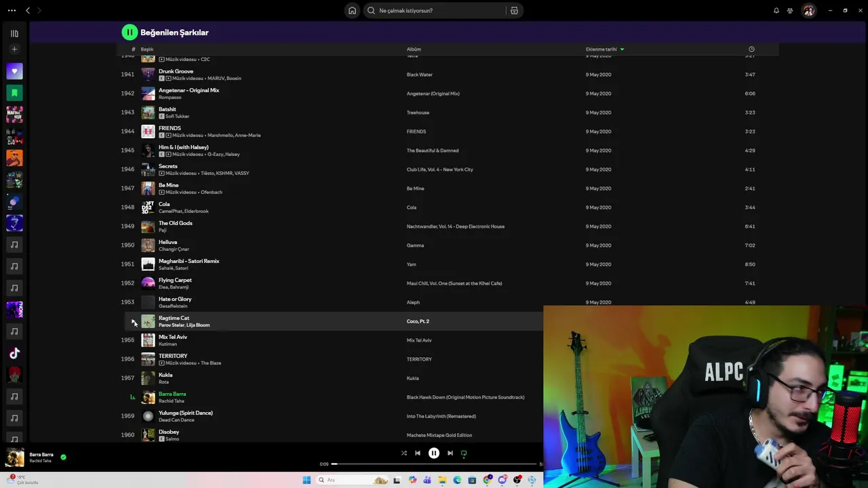
Task: Skip to the next track
Action: coord(450,453)
